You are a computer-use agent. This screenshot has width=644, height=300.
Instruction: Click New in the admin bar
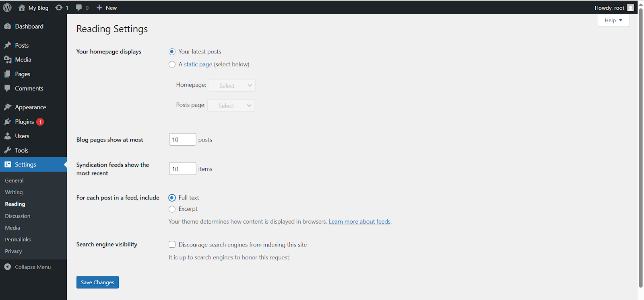coord(111,8)
